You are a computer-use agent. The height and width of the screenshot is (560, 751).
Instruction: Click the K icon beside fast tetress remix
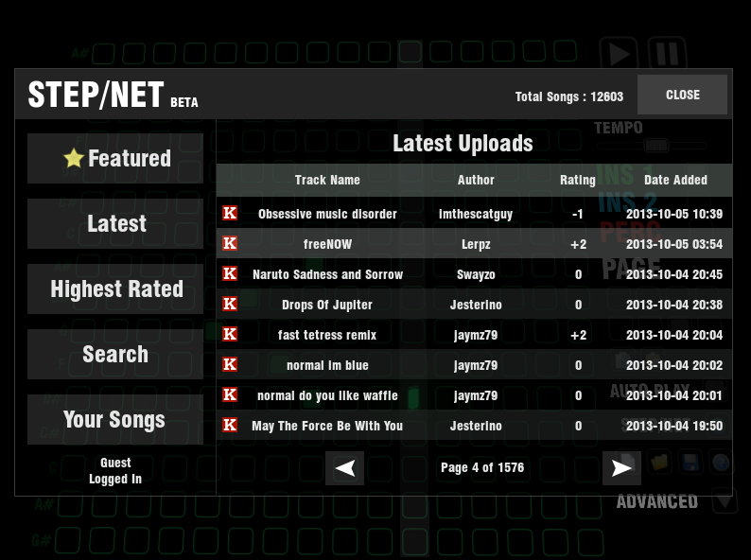(230, 334)
